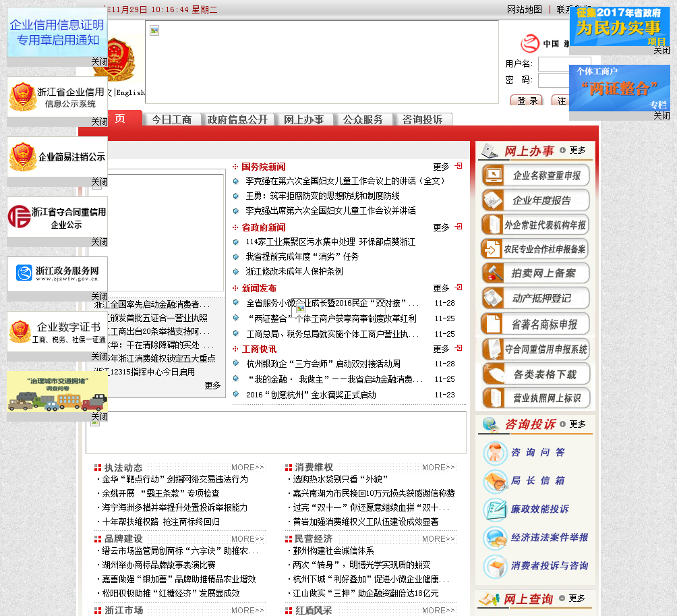Click the 登录 login button
The height and width of the screenshot is (616, 677).
tap(527, 101)
